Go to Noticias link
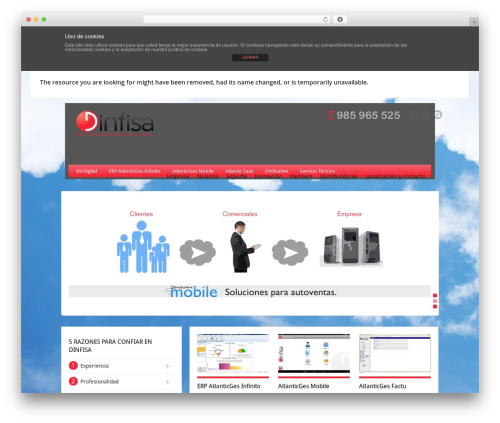500x423 pixels. coord(207,176)
